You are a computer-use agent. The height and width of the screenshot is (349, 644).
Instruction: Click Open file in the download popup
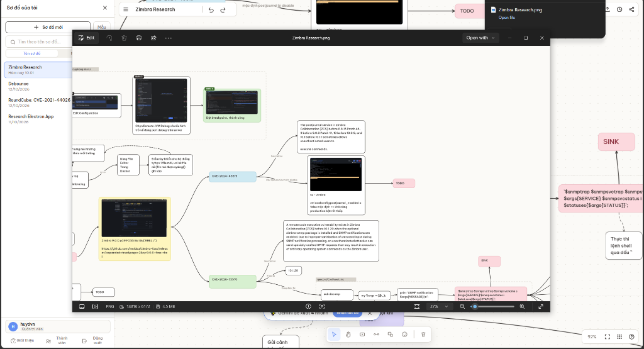click(x=506, y=17)
